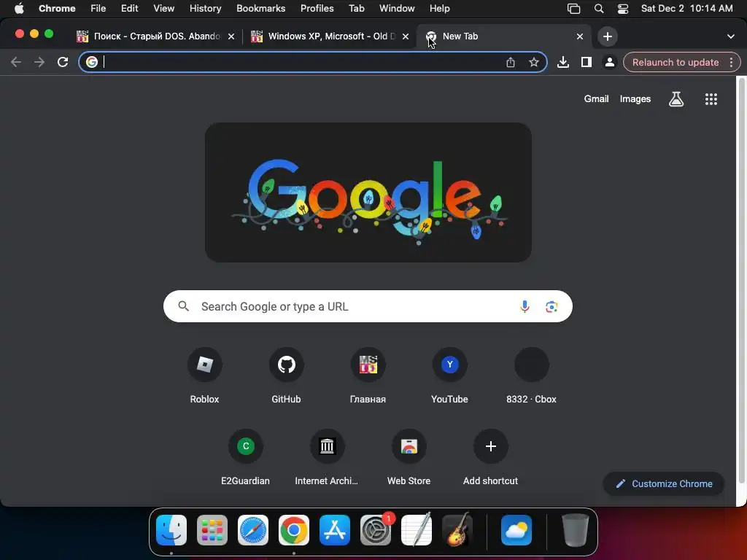Open System Settings from the Dock
The width and height of the screenshot is (747, 560).
click(x=376, y=530)
